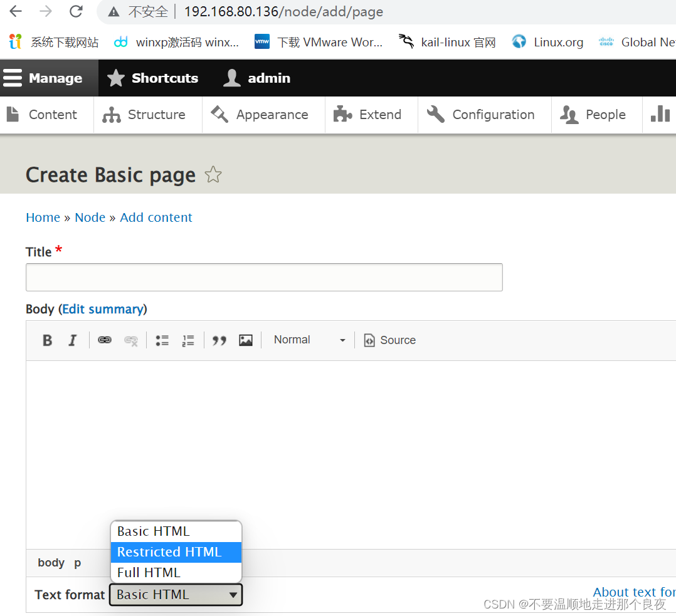Add page to shortcuts via star icon

[213, 174]
